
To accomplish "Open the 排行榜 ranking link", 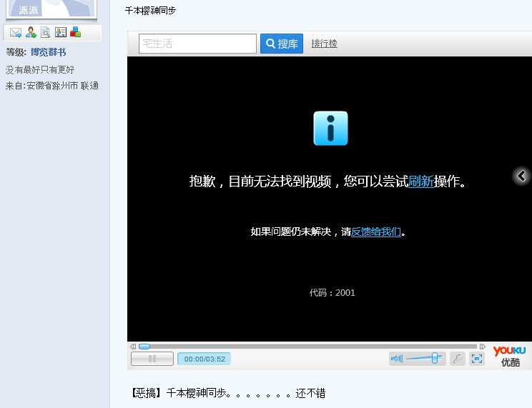I will (324, 44).
